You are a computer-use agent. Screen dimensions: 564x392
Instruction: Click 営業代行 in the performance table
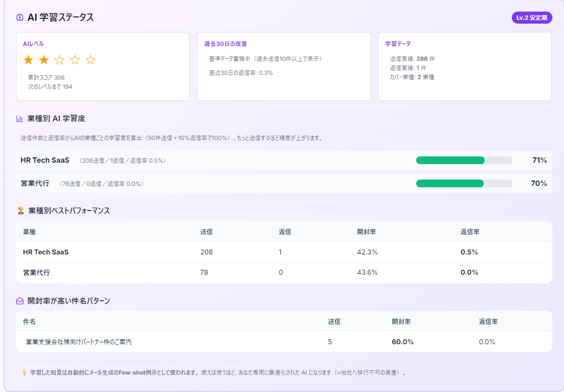tap(36, 273)
